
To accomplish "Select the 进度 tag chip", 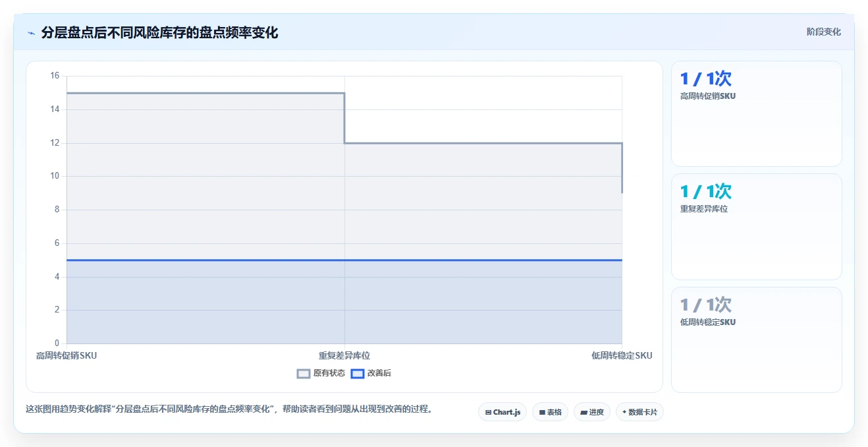I will point(592,412).
